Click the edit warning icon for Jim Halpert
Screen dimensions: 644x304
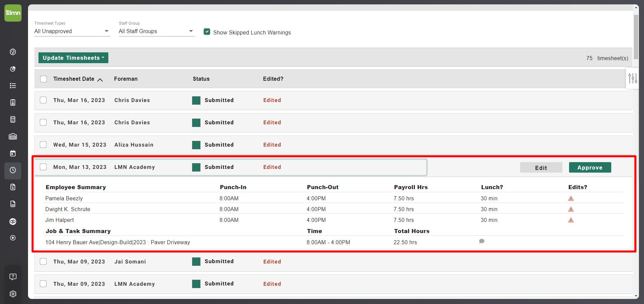pyautogui.click(x=571, y=220)
